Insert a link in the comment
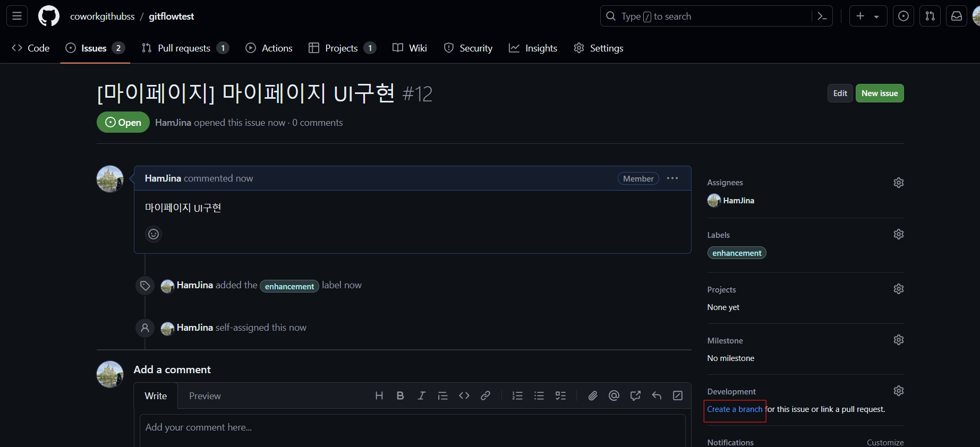 [485, 396]
